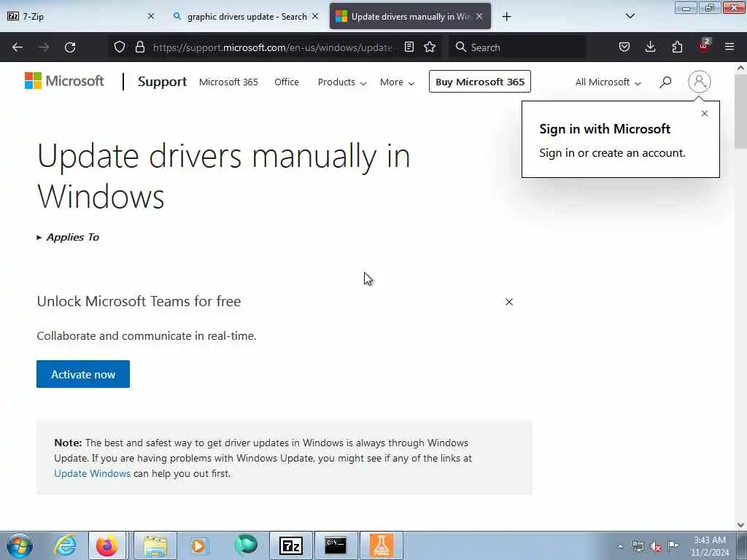Close the 7-Zip tab
The height and width of the screenshot is (560, 747).
[x=151, y=16]
